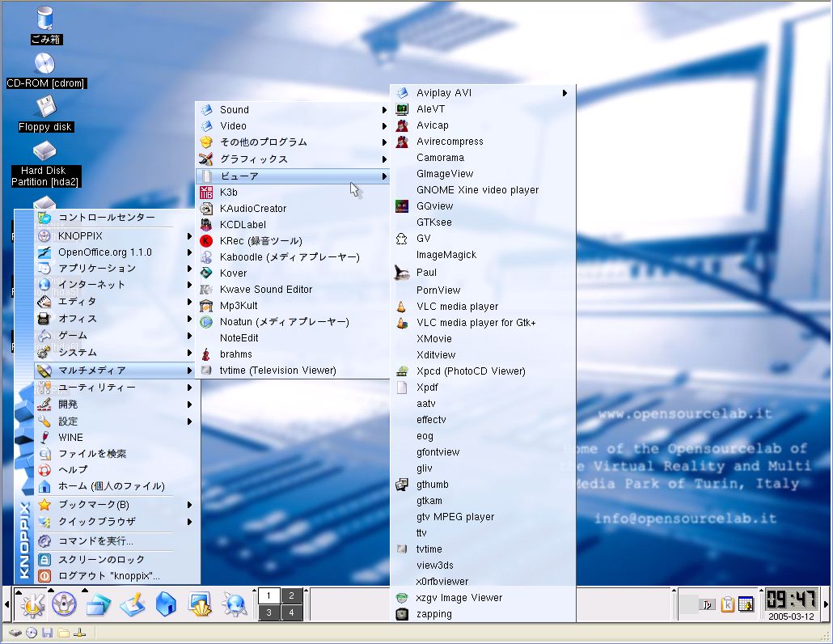Select xzgv Image Viewer entry

(483, 598)
